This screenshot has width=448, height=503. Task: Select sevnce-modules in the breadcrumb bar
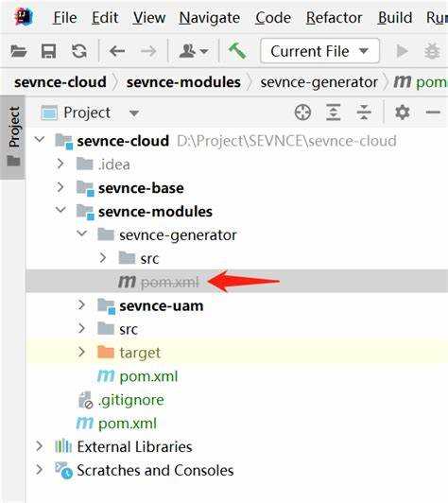click(183, 82)
